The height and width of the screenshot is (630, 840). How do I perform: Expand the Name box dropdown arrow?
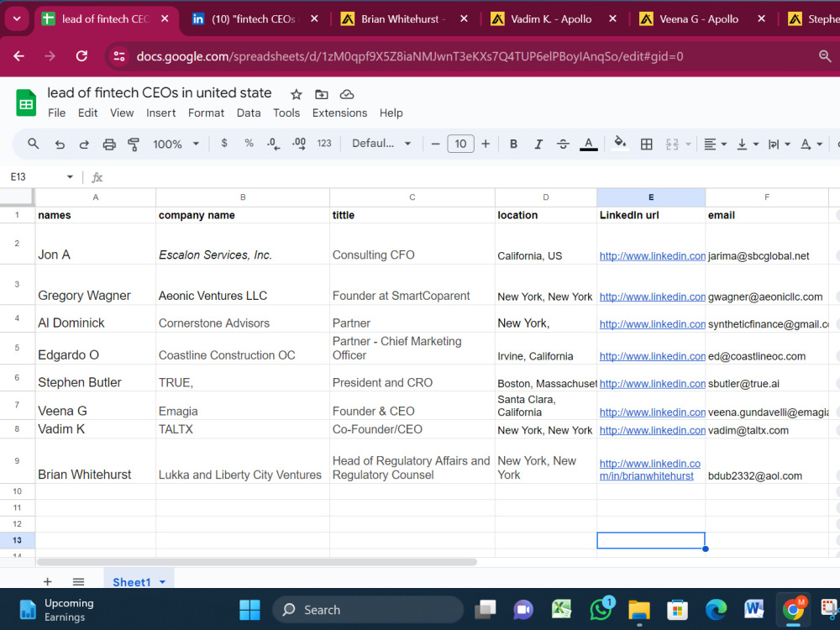[x=70, y=176]
